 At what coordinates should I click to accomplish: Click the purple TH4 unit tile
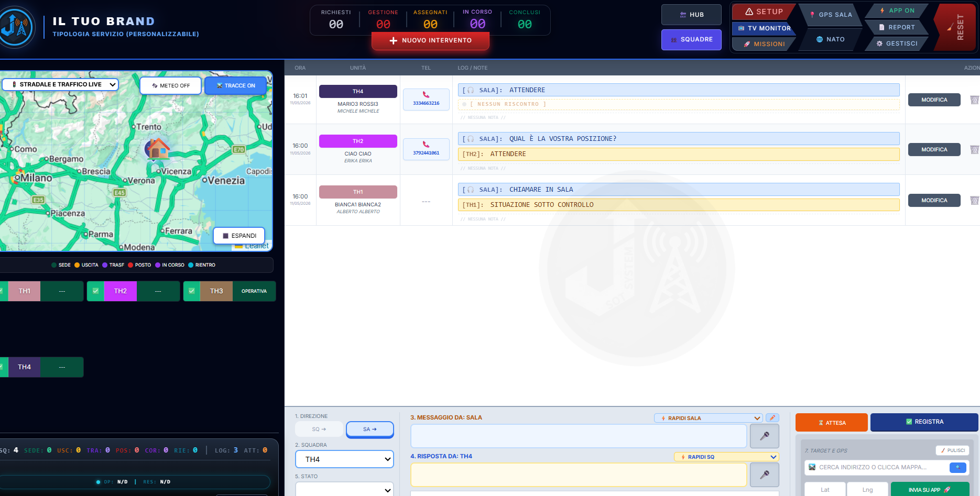24,367
